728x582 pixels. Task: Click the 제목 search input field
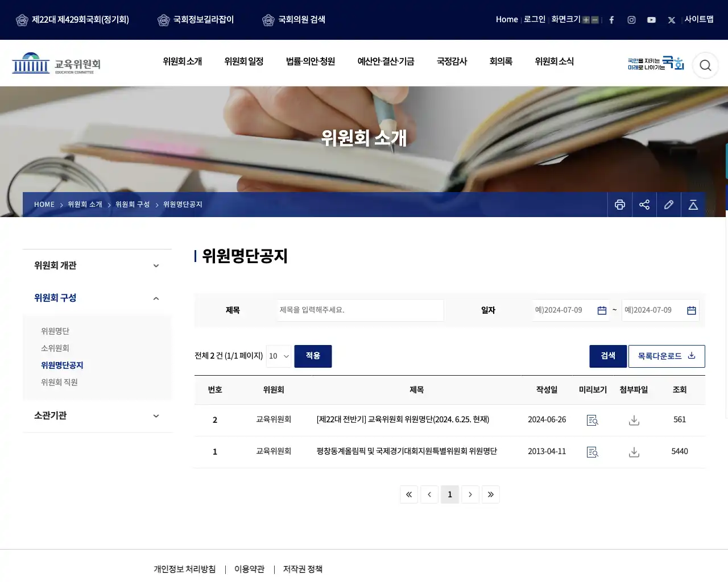[x=361, y=310]
